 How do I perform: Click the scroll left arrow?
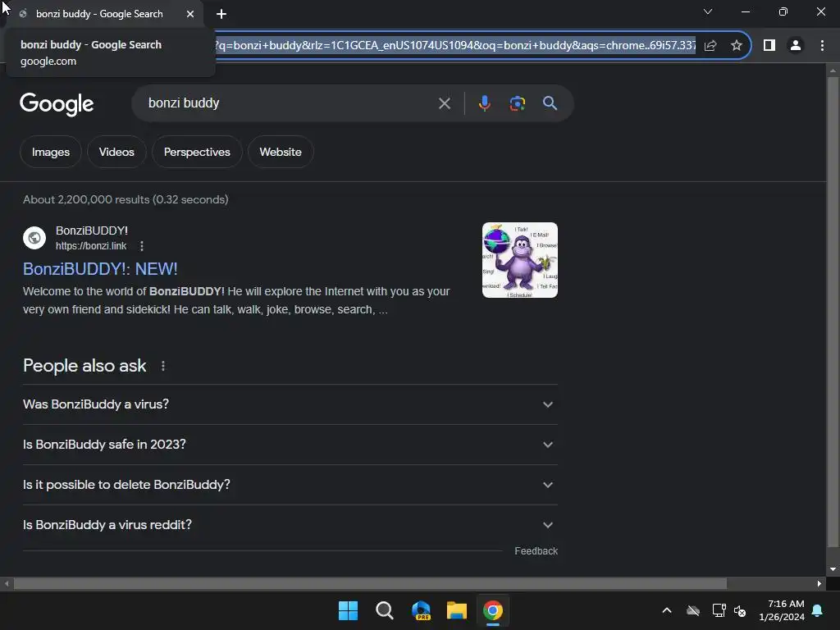click(7, 583)
